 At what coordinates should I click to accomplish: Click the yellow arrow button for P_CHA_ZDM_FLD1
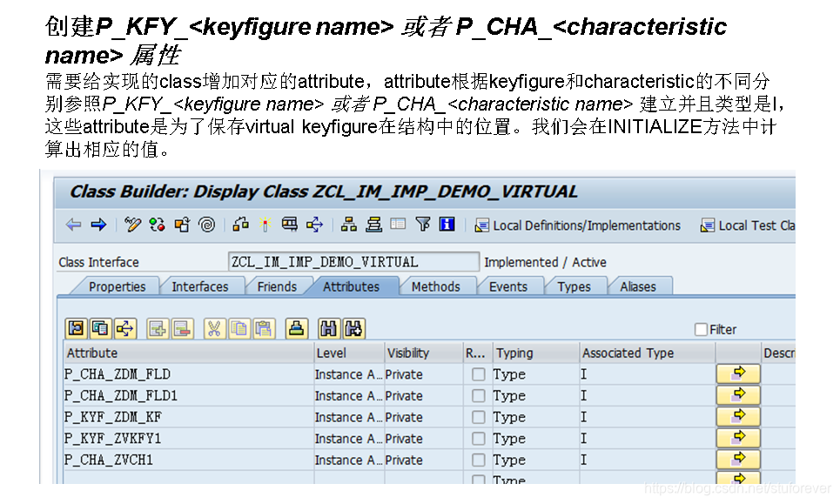(x=738, y=394)
